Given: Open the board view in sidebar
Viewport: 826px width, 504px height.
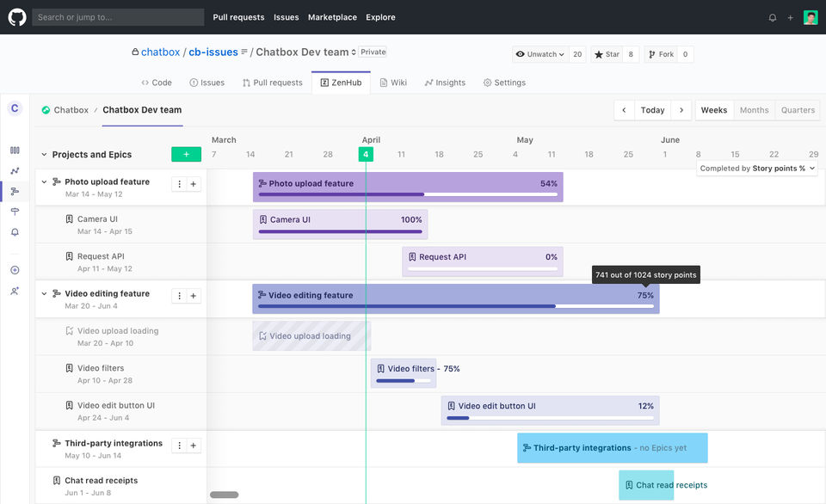Looking at the screenshot, I should pyautogui.click(x=15, y=150).
